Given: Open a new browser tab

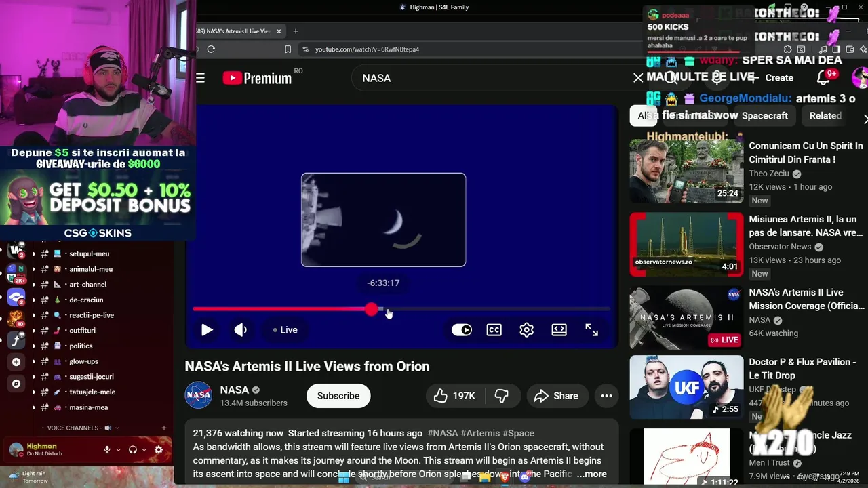Looking at the screenshot, I should tap(296, 31).
